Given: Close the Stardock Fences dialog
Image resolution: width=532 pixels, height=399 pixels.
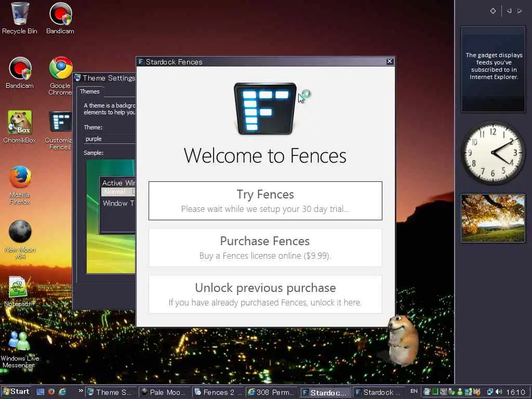Looking at the screenshot, I should 390,61.
